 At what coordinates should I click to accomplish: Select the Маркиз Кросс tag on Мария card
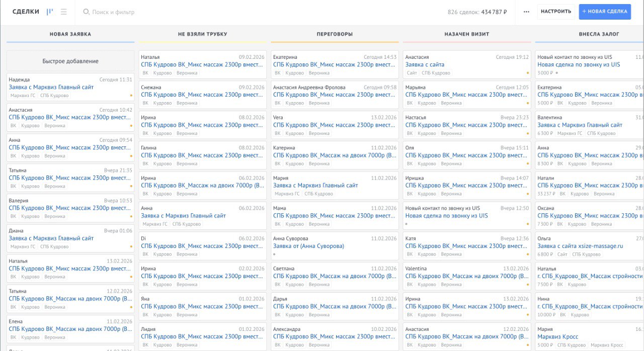(606, 345)
